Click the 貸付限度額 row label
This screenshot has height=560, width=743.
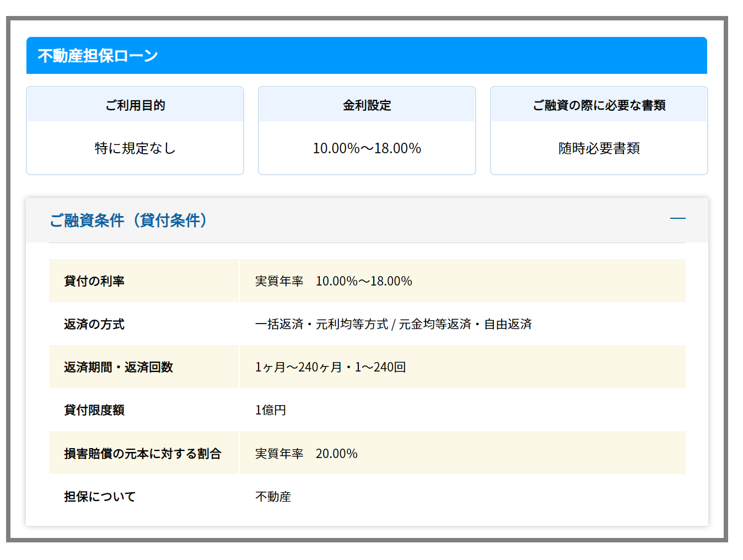(x=94, y=410)
